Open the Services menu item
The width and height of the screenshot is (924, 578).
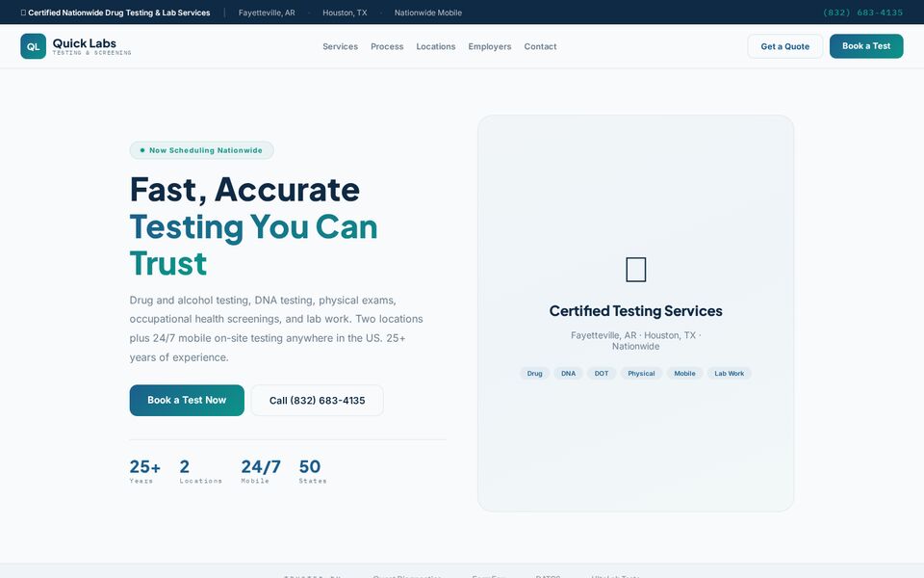pyautogui.click(x=340, y=46)
